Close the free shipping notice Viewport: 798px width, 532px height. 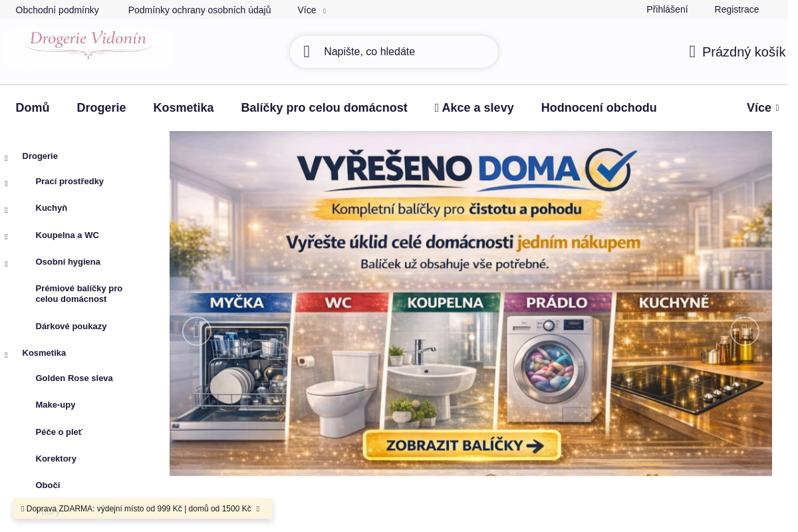258,509
